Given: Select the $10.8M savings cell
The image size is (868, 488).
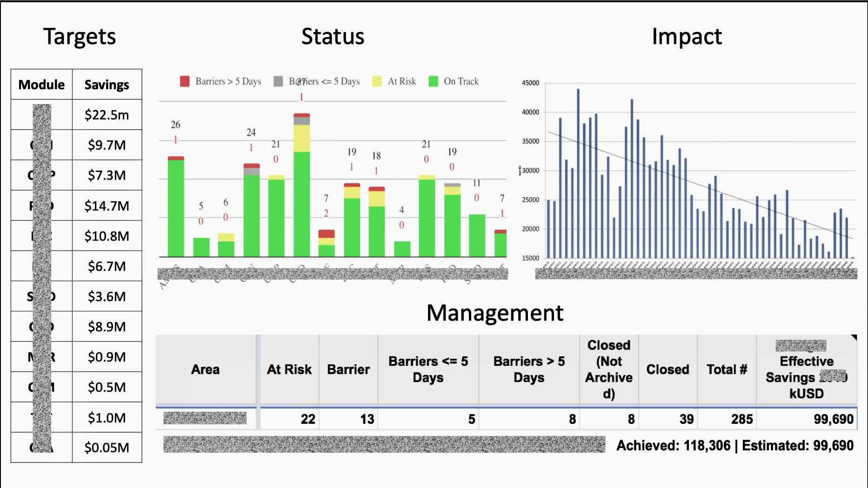Looking at the screenshot, I should click(107, 236).
